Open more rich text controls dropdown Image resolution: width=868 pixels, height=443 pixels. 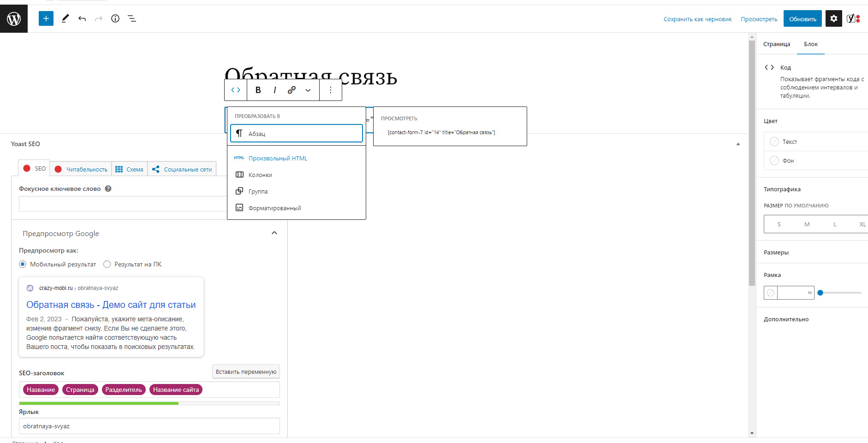point(308,90)
